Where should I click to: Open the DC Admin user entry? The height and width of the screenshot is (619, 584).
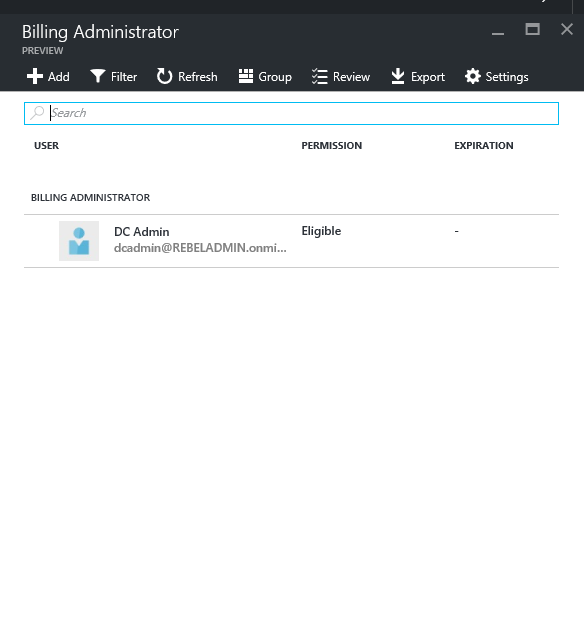point(291,241)
